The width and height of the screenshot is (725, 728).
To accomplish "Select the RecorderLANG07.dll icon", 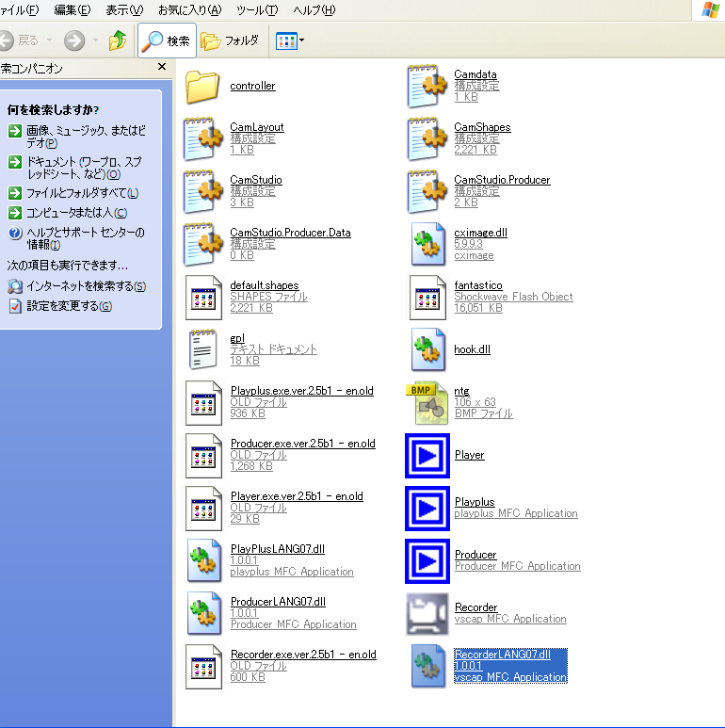I will [x=427, y=666].
